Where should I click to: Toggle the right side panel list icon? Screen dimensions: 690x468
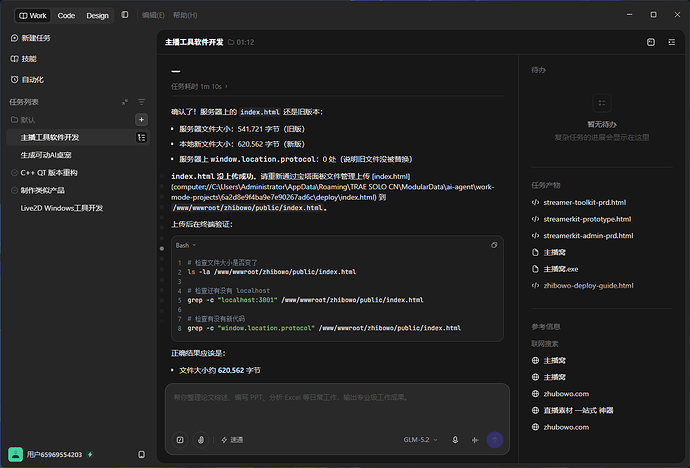(x=672, y=42)
